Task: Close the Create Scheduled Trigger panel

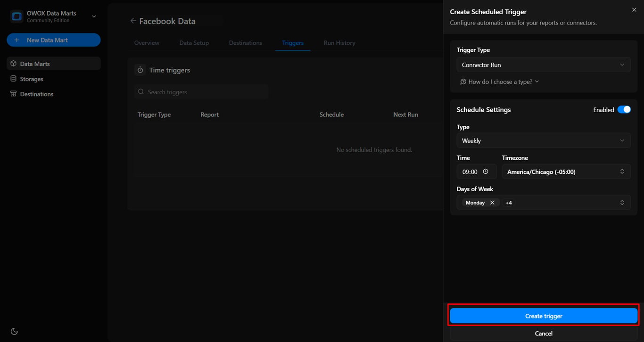Action: pos(634,10)
